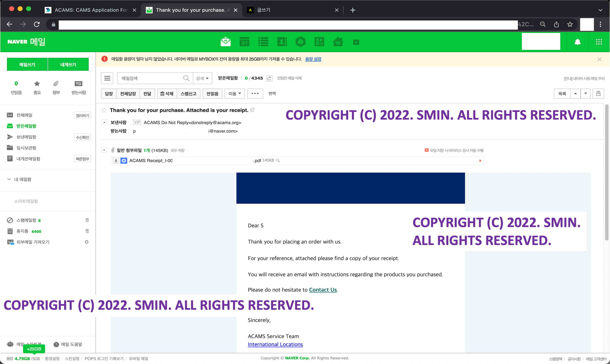Open external mail import settings gear

click(x=87, y=242)
